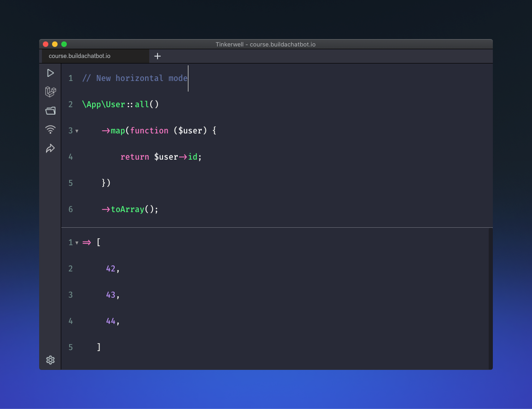Click the 'id' property on line 4

(x=193, y=157)
